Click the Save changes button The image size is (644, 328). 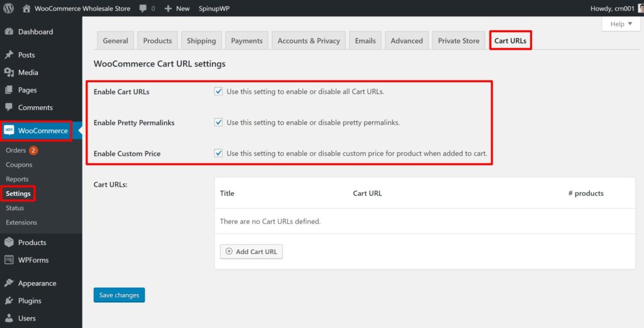119,295
